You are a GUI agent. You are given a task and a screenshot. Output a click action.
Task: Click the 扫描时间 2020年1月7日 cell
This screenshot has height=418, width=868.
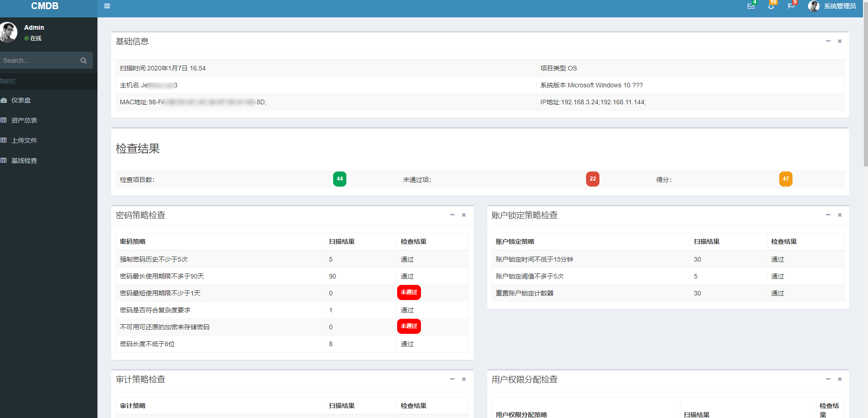326,68
